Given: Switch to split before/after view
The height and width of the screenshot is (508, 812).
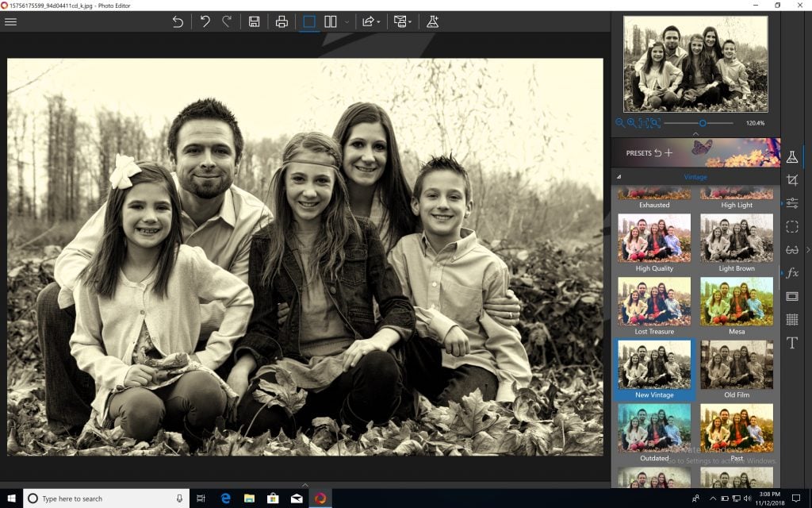Looking at the screenshot, I should (331, 21).
